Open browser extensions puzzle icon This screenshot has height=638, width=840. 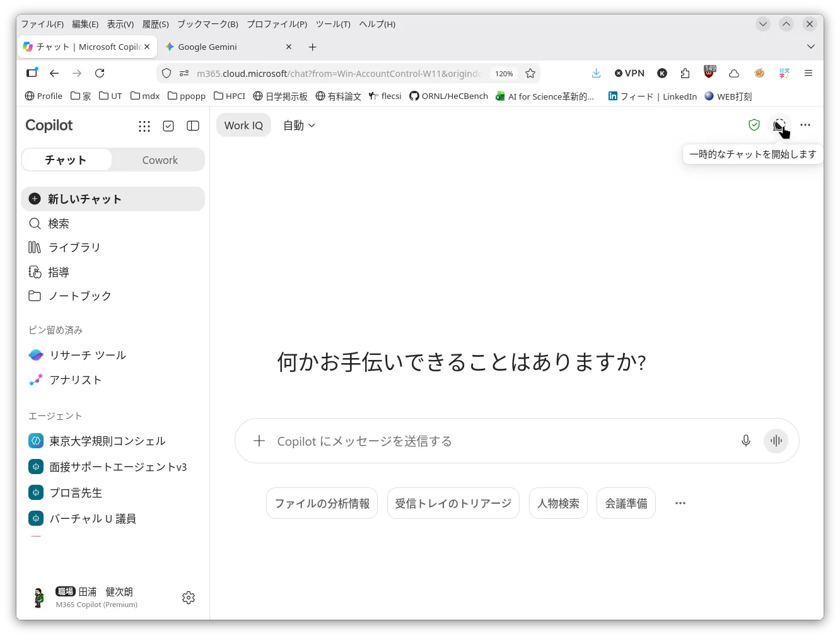pos(685,73)
